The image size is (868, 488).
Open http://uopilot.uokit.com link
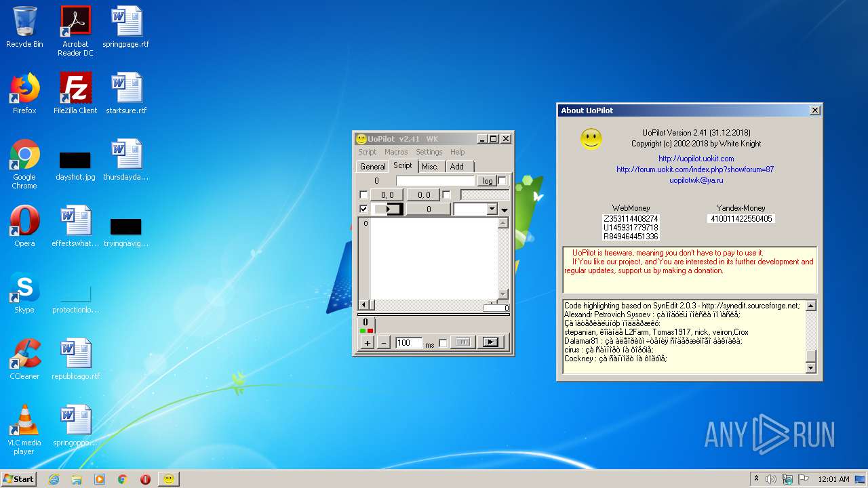pyautogui.click(x=696, y=159)
